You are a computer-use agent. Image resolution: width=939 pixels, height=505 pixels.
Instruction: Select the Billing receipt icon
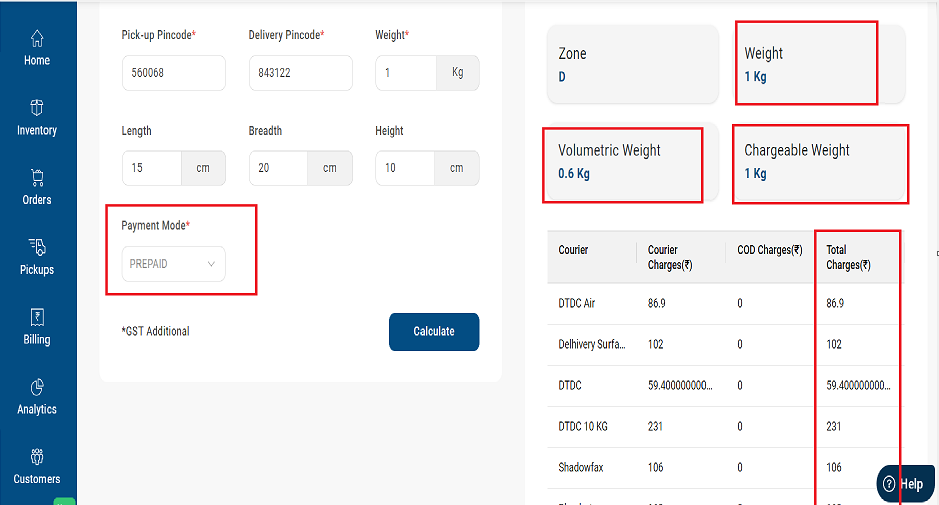coord(37,318)
